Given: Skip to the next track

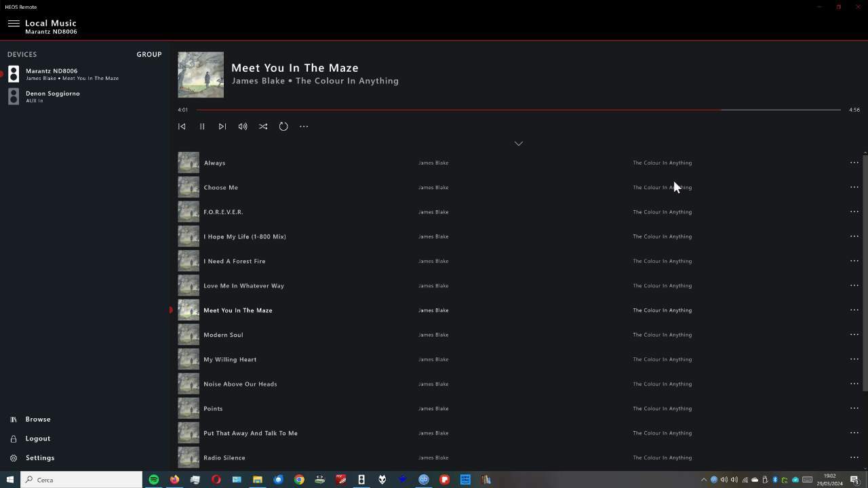Looking at the screenshot, I should coord(222,126).
